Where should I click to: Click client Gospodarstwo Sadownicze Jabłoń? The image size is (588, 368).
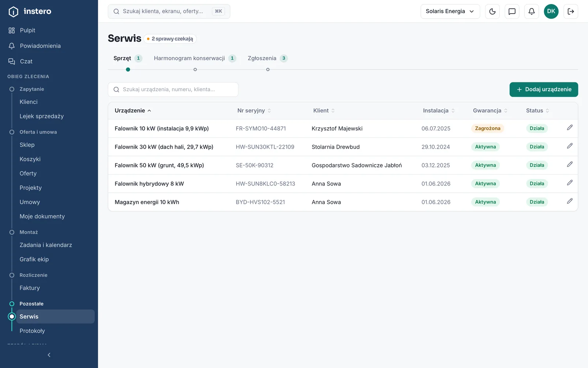pyautogui.click(x=357, y=165)
